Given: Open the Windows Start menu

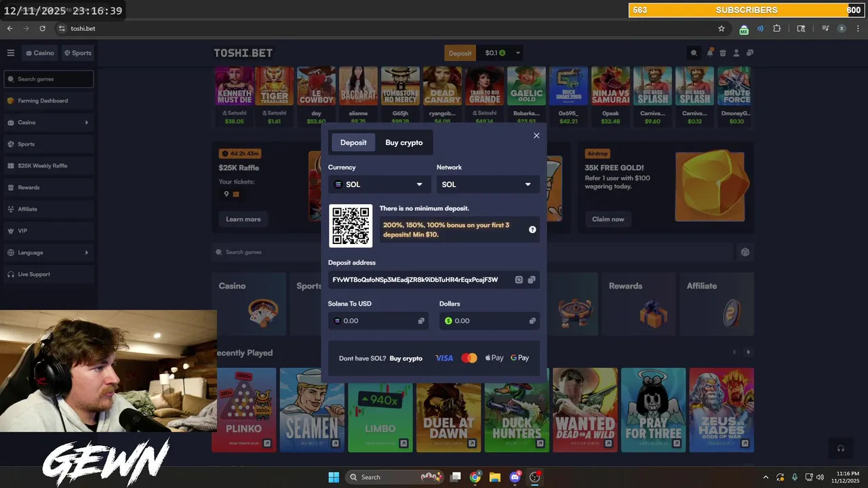Looking at the screenshot, I should [x=334, y=477].
